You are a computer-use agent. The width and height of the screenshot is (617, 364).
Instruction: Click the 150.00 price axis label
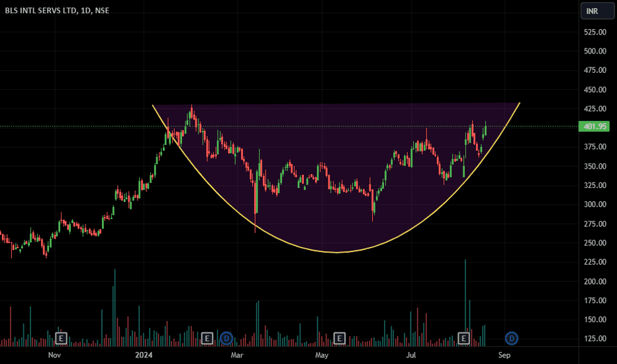595,320
